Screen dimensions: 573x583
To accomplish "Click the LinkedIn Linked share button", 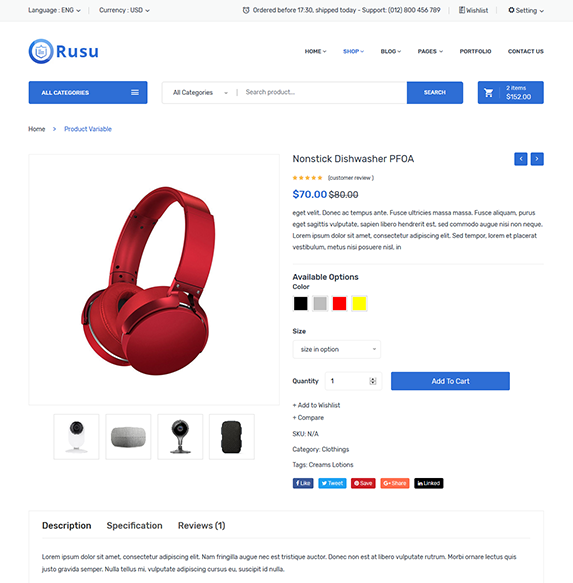I will 429,483.
